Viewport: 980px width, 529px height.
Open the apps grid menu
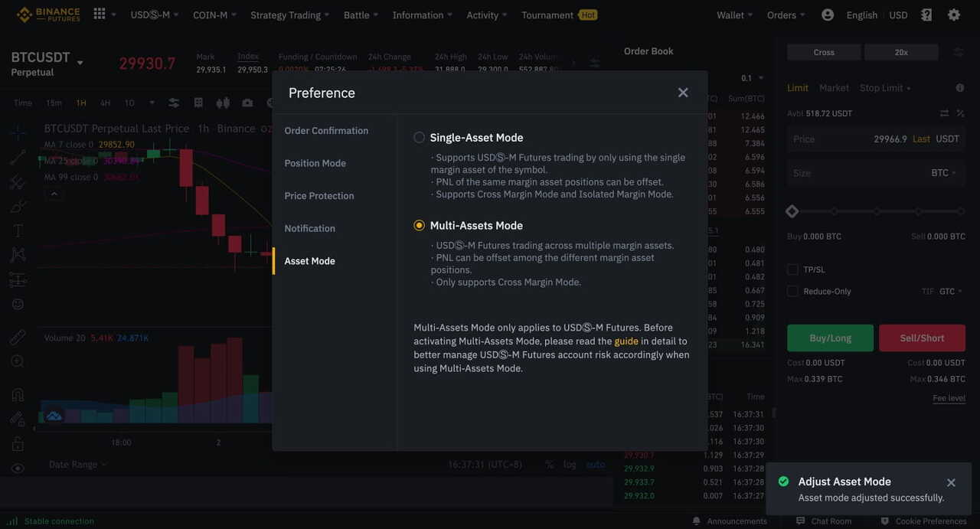[100, 14]
